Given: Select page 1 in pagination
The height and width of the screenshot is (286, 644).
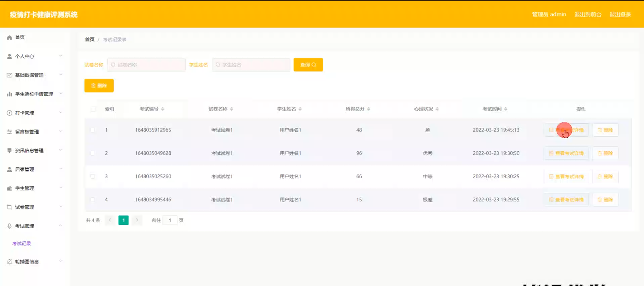Looking at the screenshot, I should (x=124, y=220).
